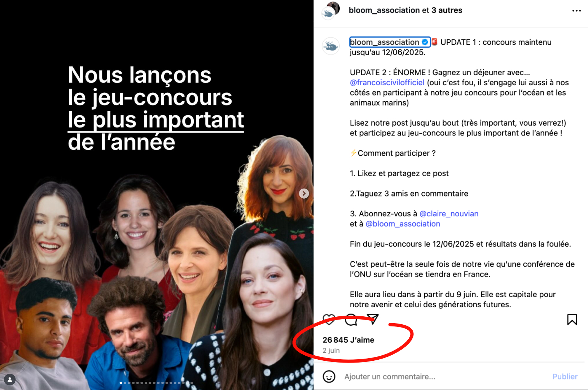Open comments with the speech bubble icon
This screenshot has width=588, height=390.
(351, 320)
